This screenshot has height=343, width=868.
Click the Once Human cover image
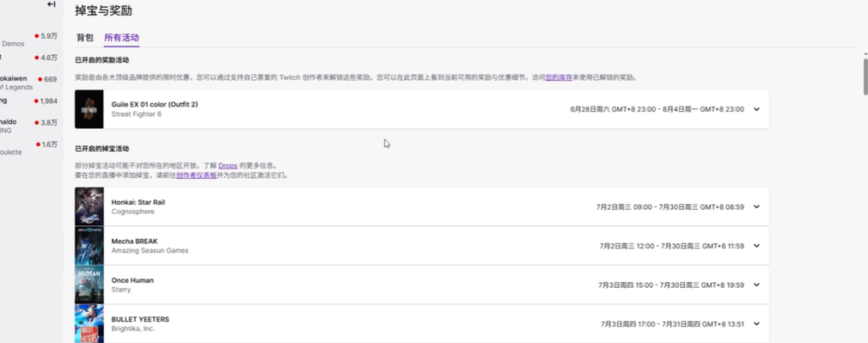[89, 285]
